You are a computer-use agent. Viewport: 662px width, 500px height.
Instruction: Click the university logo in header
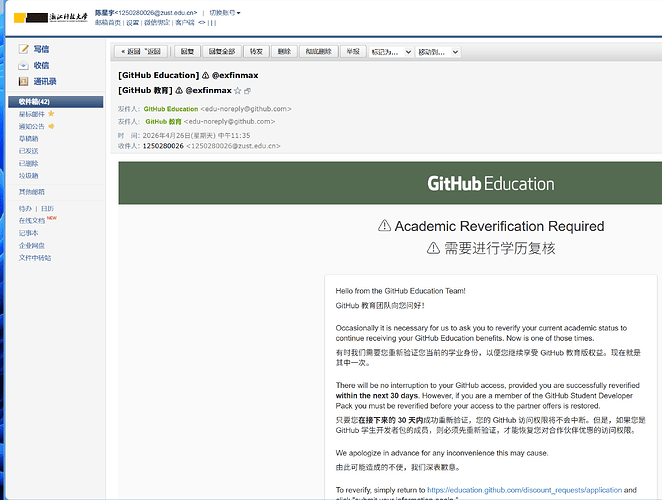51,17
